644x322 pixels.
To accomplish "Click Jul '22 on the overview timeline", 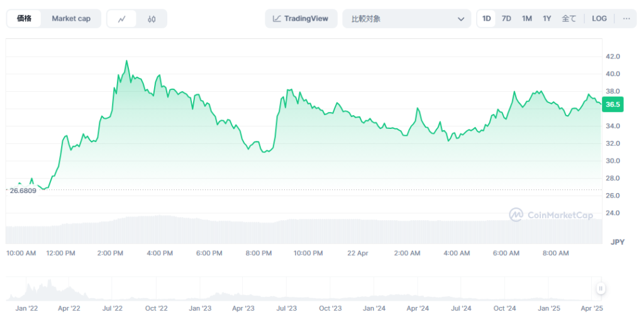I will tap(112, 309).
